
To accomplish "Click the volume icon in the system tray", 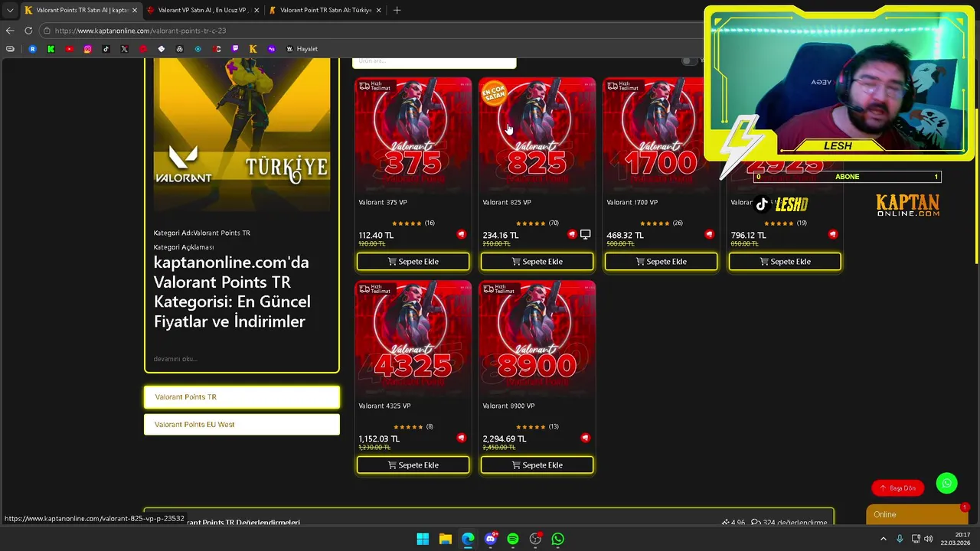I will coord(929,539).
